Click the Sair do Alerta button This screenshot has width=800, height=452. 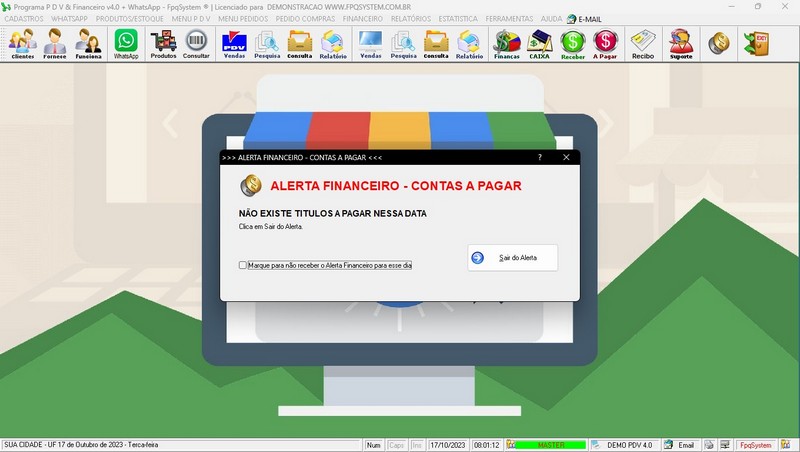(x=513, y=258)
